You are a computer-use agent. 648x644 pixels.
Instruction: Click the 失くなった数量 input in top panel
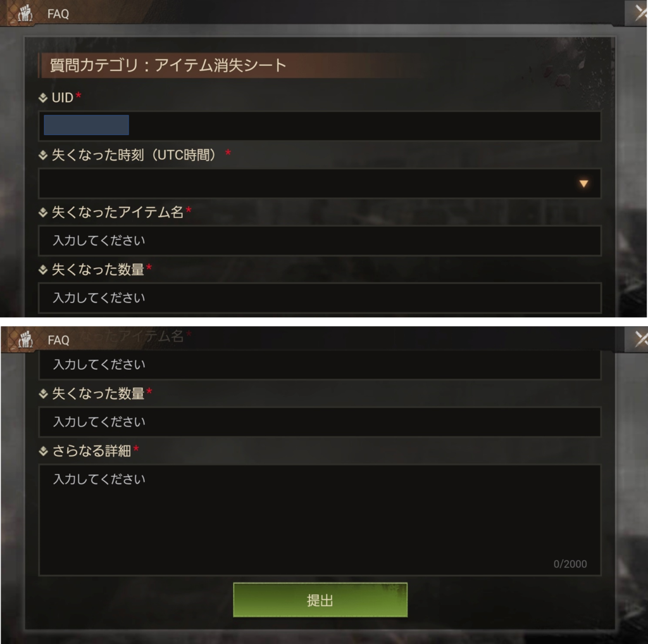320,298
